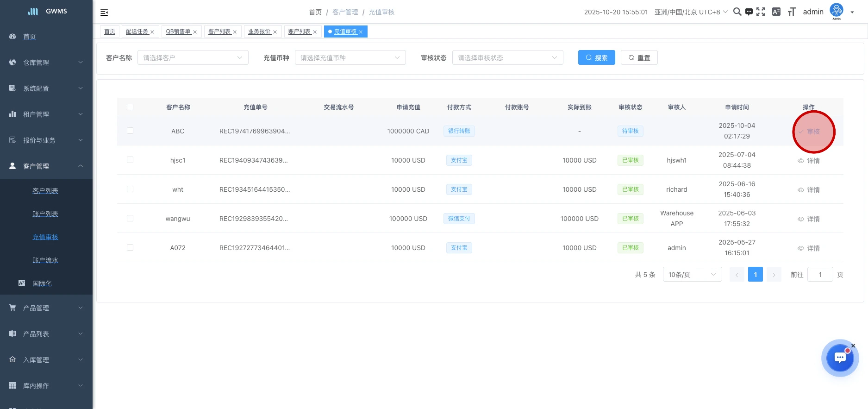The image size is (868, 409).
Task: Click the blue 搜索 search button
Action: point(596,58)
